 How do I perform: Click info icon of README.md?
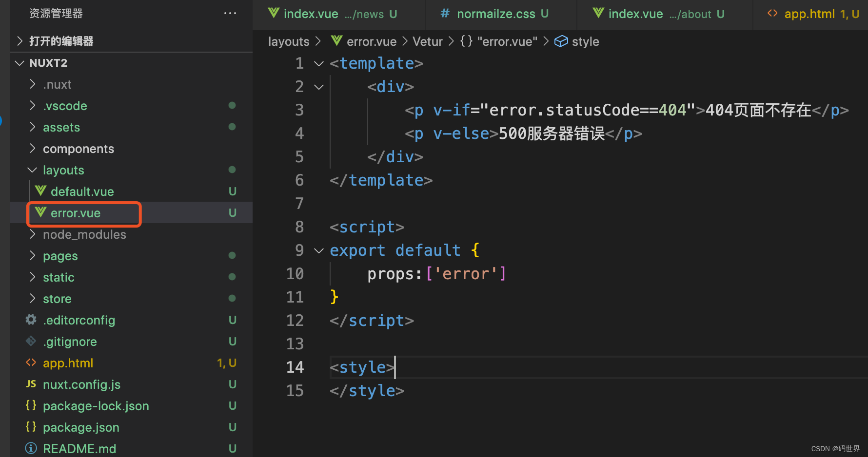31,448
